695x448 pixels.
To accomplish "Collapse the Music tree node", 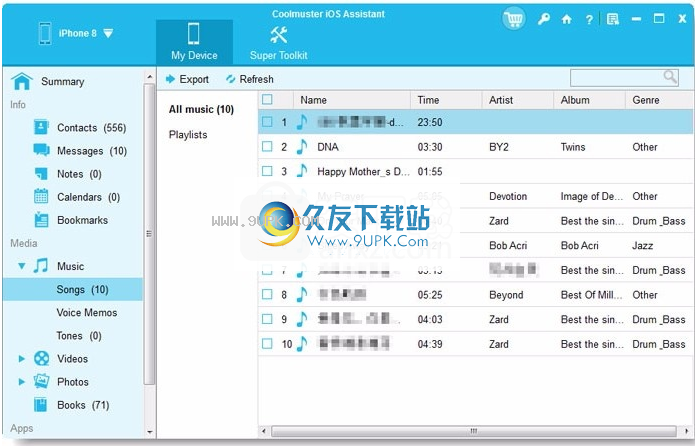I will pyautogui.click(x=21, y=266).
